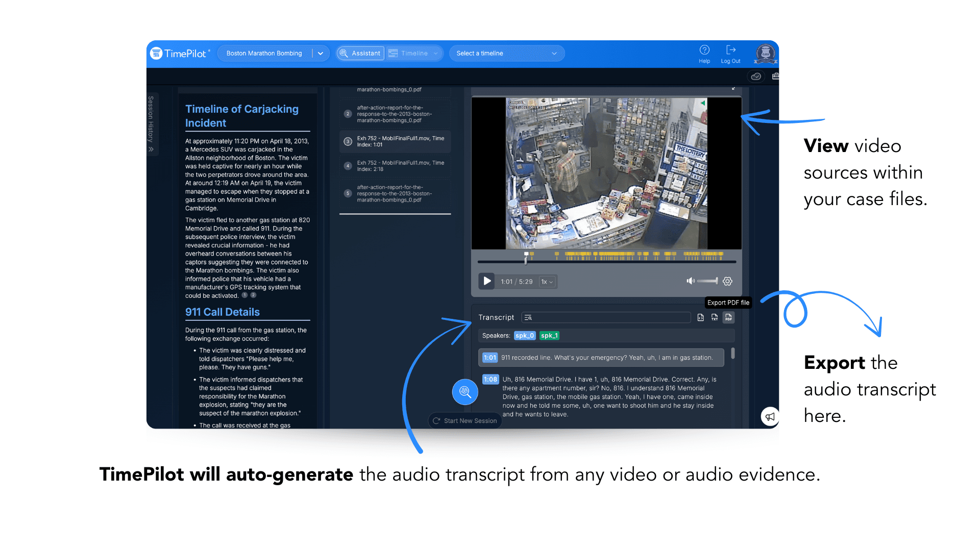The width and height of the screenshot is (980, 551).
Task: Open the Boston Marathon Bombing case dropdown
Action: (320, 53)
